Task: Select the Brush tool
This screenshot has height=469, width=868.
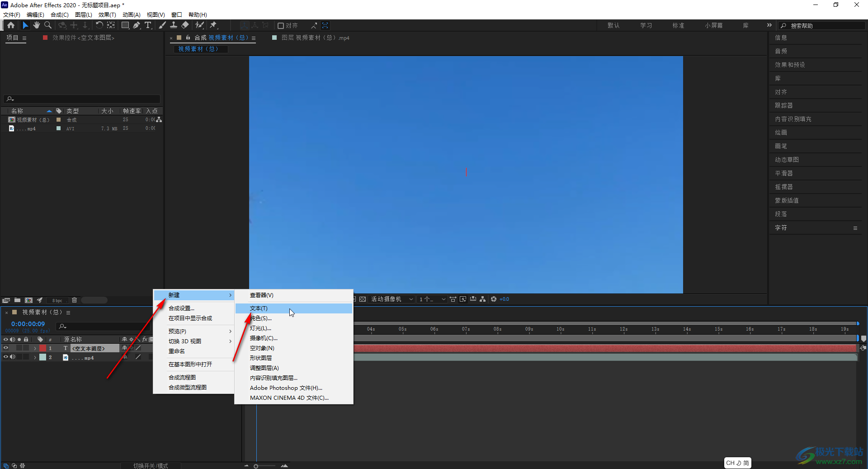Action: pyautogui.click(x=162, y=25)
